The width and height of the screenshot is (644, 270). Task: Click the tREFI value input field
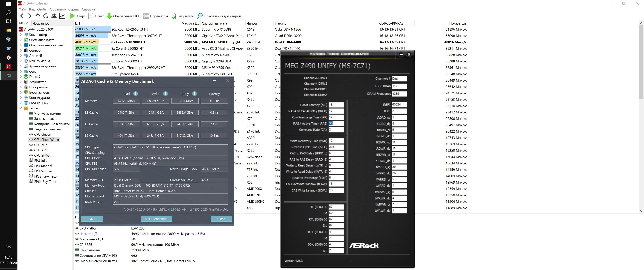[399, 105]
